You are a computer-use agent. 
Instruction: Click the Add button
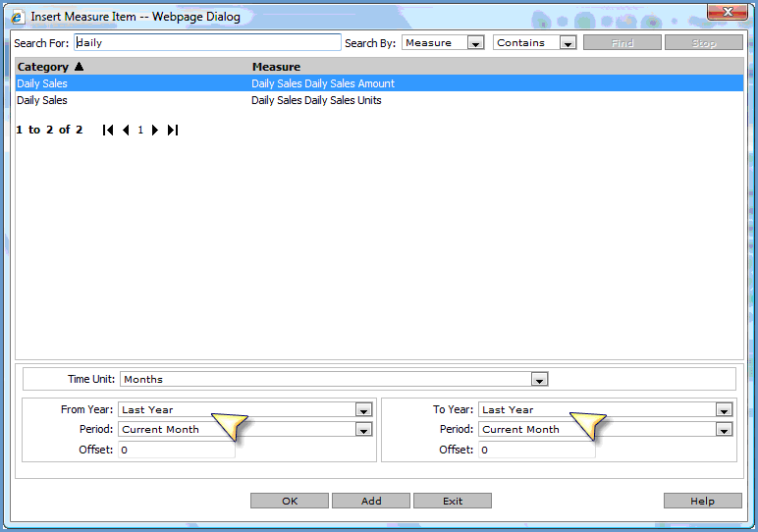pyautogui.click(x=371, y=501)
